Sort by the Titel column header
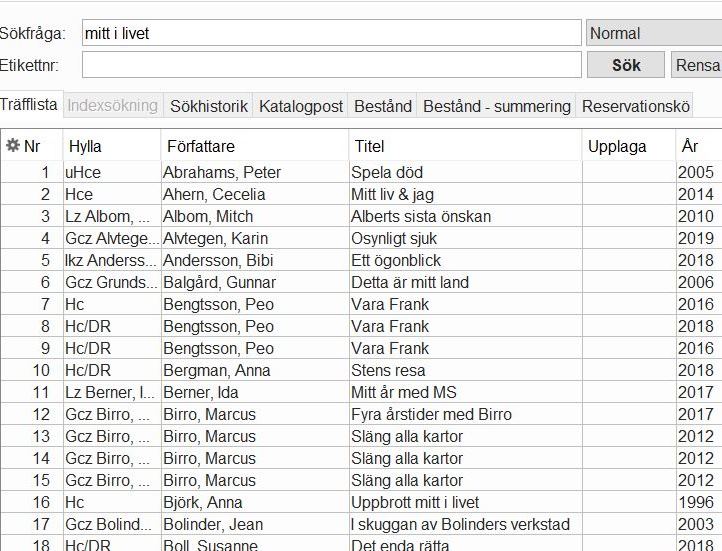 coord(466,146)
